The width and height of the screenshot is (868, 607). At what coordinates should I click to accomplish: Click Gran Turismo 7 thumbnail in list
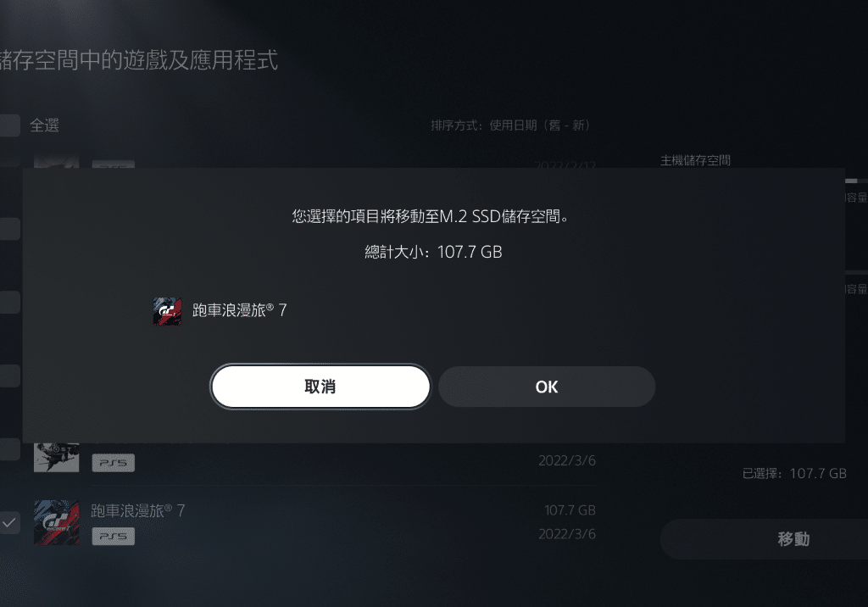tap(57, 523)
